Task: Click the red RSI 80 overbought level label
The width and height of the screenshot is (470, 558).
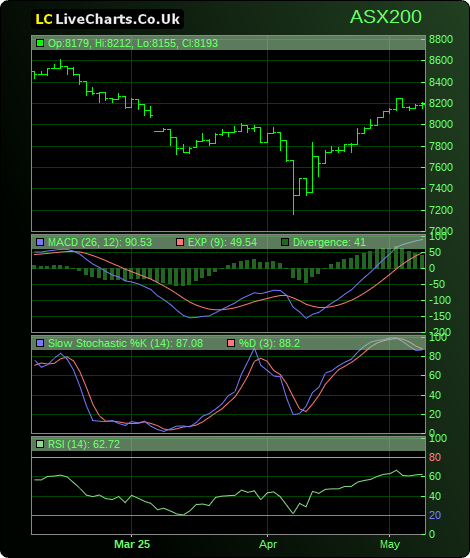Action: [x=435, y=457]
